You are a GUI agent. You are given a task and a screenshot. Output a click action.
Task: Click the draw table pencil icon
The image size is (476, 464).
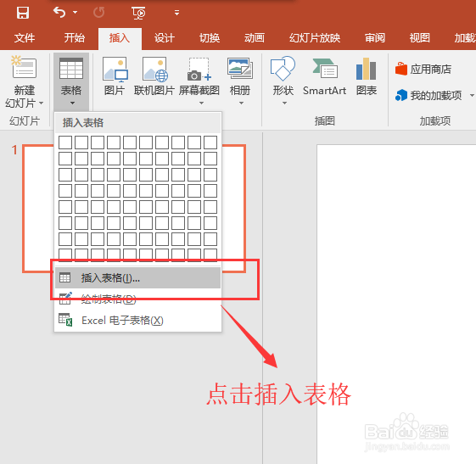(65, 299)
